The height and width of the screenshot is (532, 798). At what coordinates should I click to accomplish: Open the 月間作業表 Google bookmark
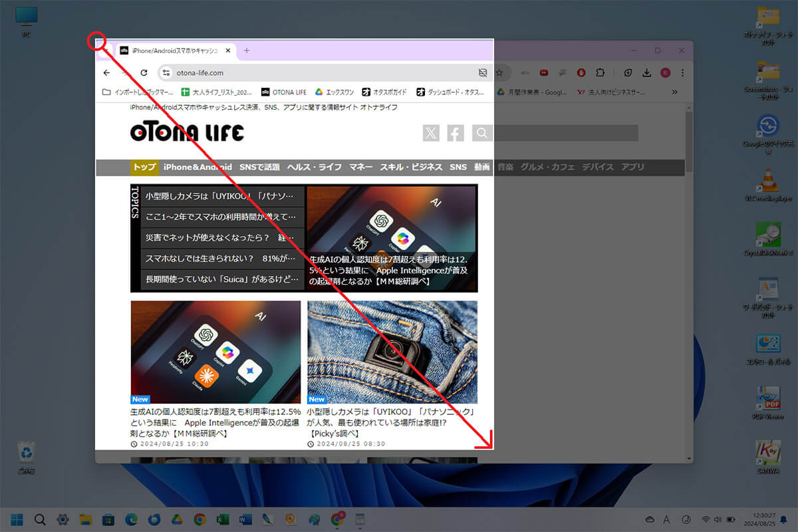533,92
